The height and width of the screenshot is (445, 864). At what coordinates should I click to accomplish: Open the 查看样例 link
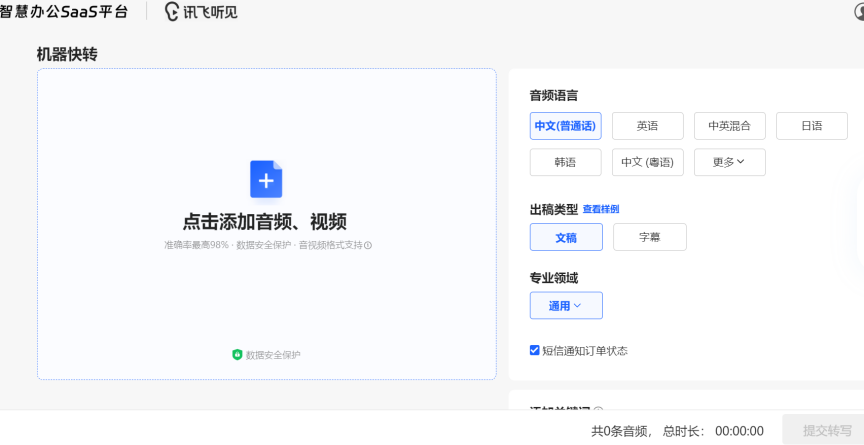point(601,209)
